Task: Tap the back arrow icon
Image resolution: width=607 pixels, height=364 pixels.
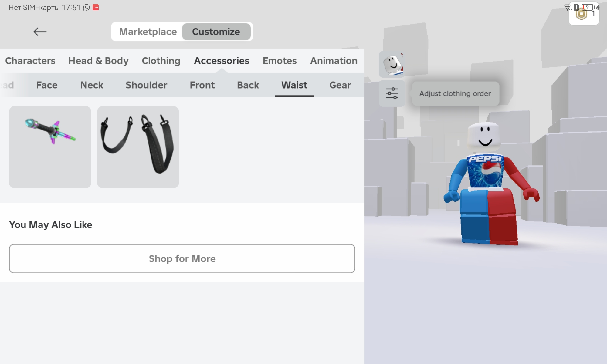Action: (40, 32)
